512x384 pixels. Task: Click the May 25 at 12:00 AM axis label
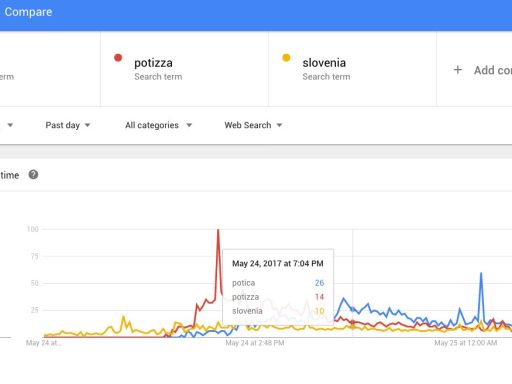[x=466, y=343]
